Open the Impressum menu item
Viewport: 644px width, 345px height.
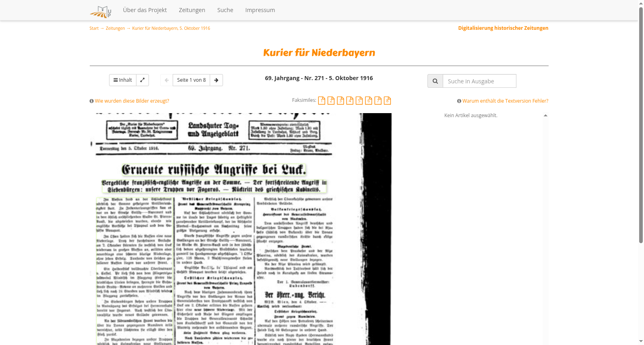point(260,10)
